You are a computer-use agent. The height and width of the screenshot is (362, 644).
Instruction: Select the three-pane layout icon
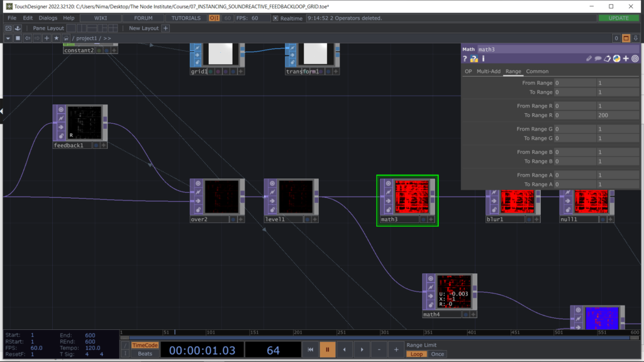103,28
